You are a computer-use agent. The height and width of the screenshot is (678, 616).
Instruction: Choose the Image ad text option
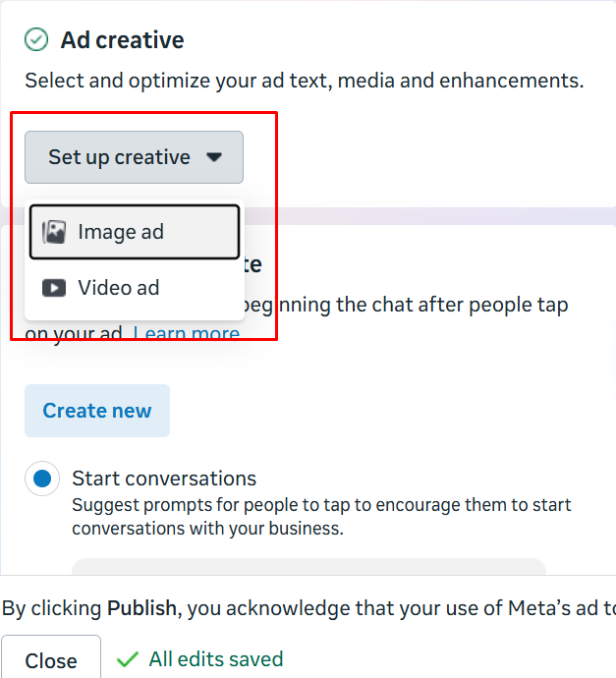pyautogui.click(x=121, y=232)
